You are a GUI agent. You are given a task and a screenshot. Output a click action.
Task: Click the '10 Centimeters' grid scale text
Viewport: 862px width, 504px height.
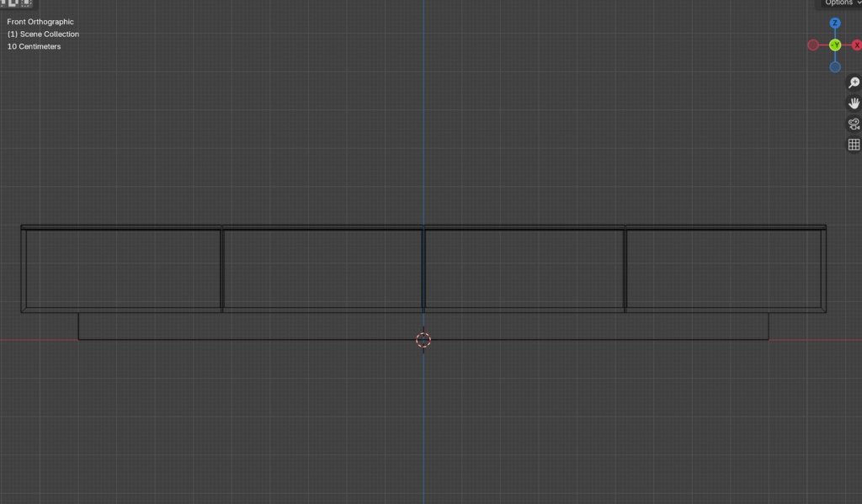[34, 47]
